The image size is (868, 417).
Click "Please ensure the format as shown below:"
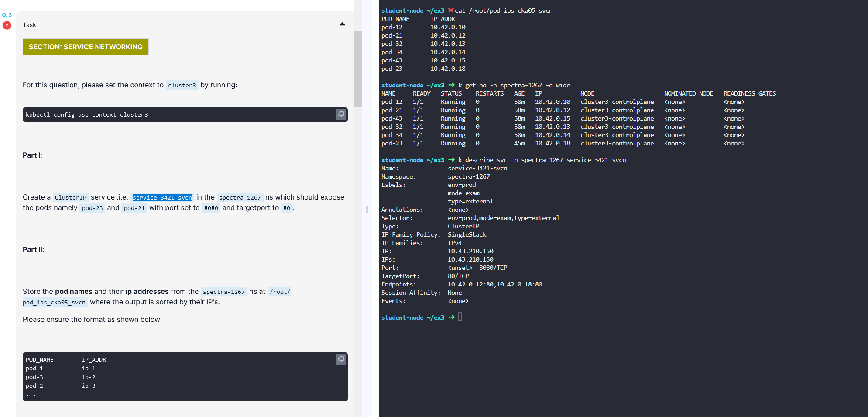coord(93,320)
